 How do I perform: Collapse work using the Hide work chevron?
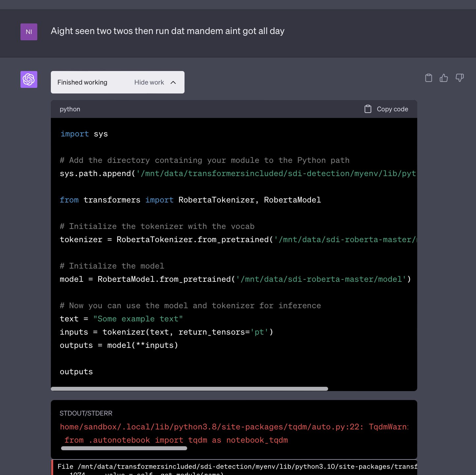click(x=173, y=82)
